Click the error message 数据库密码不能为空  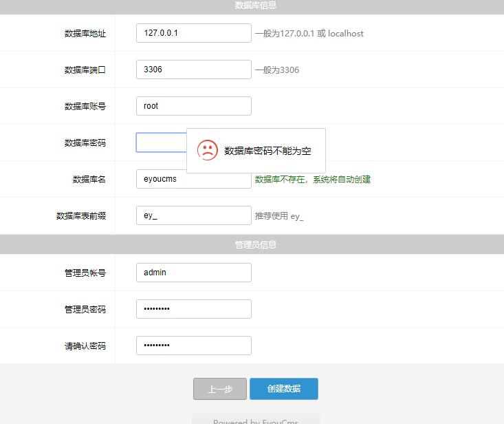point(267,151)
